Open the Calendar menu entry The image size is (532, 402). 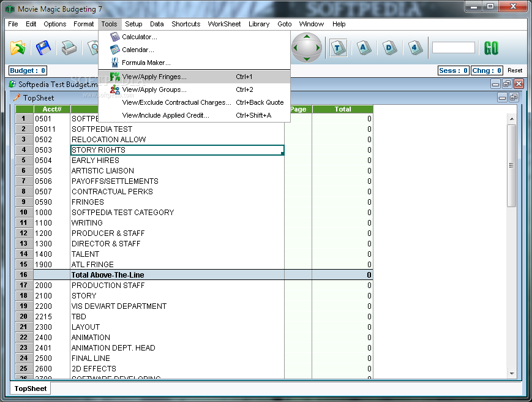194,50
